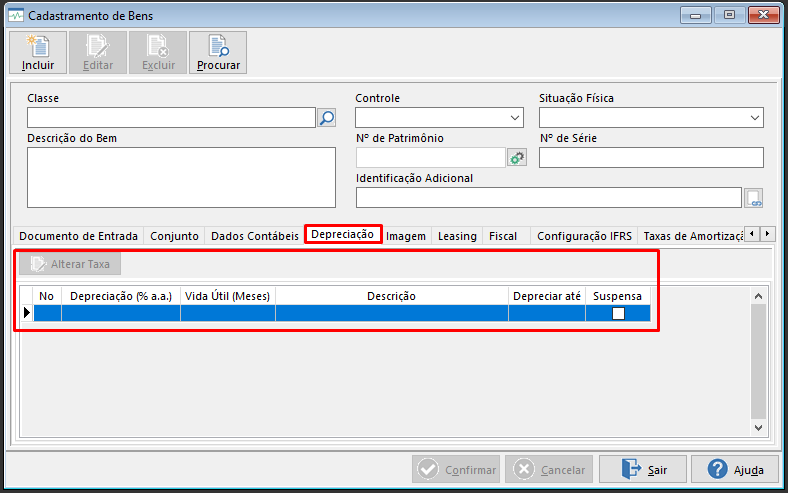Click the Depreciar até column header
This screenshot has width=788, height=493.
coord(547,296)
